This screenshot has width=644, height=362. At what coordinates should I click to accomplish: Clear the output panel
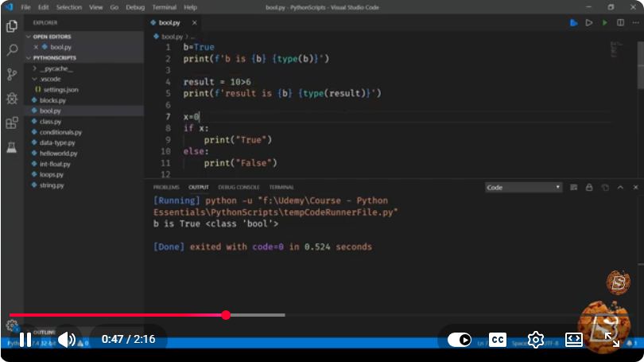pos(574,188)
